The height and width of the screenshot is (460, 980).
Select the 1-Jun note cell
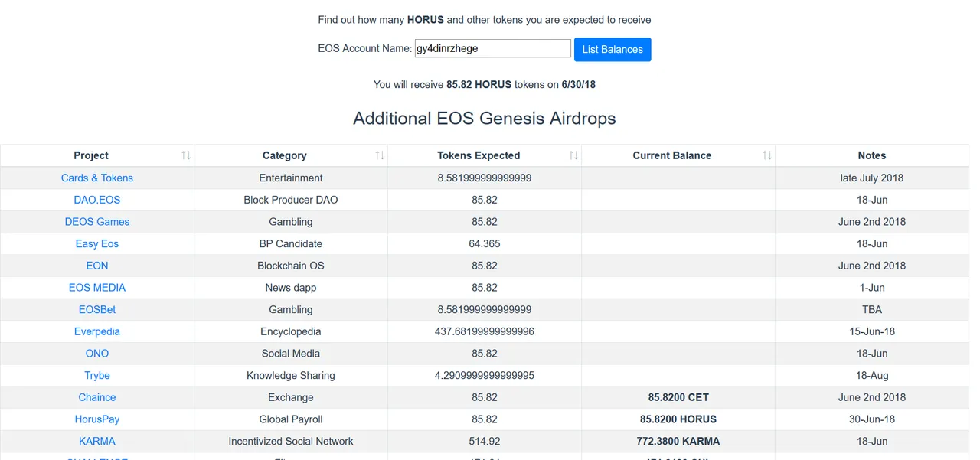[872, 288]
